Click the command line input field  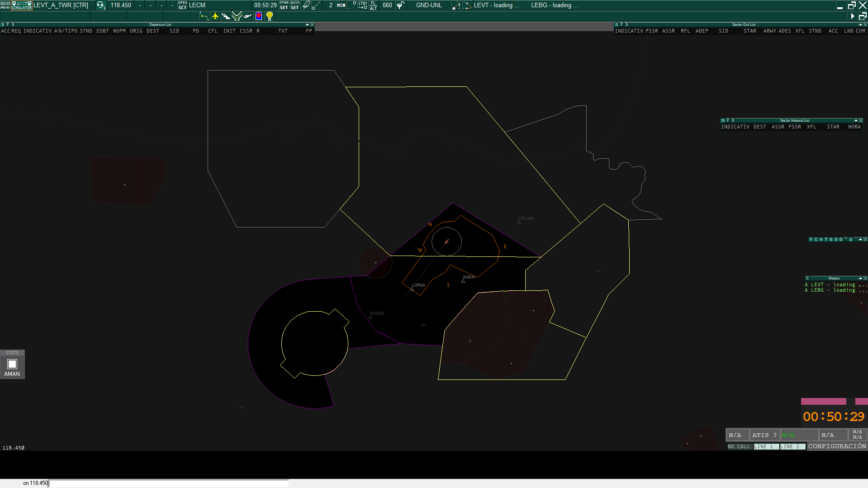click(x=168, y=483)
